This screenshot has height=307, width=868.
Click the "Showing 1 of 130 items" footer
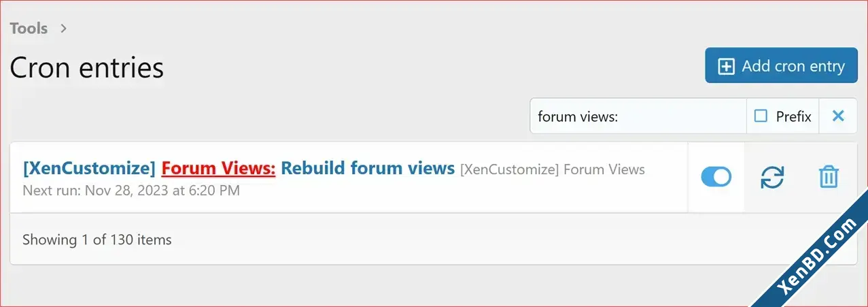[x=97, y=240]
